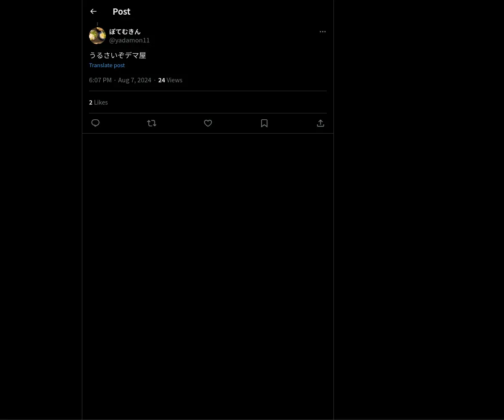Click the display name ぽてむきん
This screenshot has height=420, width=504.
coord(125,31)
